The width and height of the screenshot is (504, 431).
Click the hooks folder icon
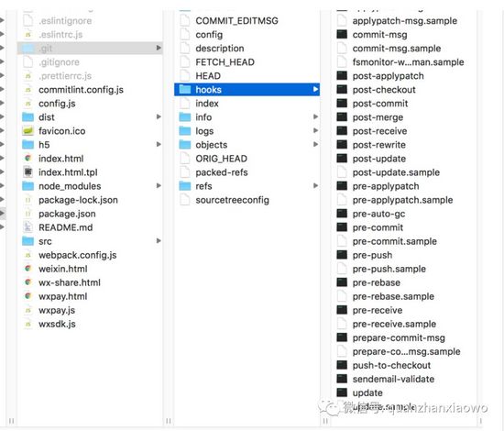[x=185, y=90]
